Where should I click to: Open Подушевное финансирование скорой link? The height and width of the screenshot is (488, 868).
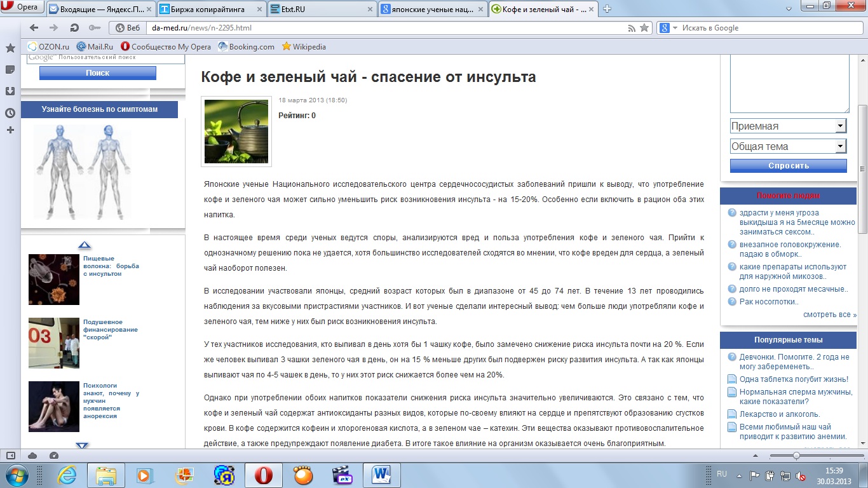pyautogui.click(x=111, y=330)
